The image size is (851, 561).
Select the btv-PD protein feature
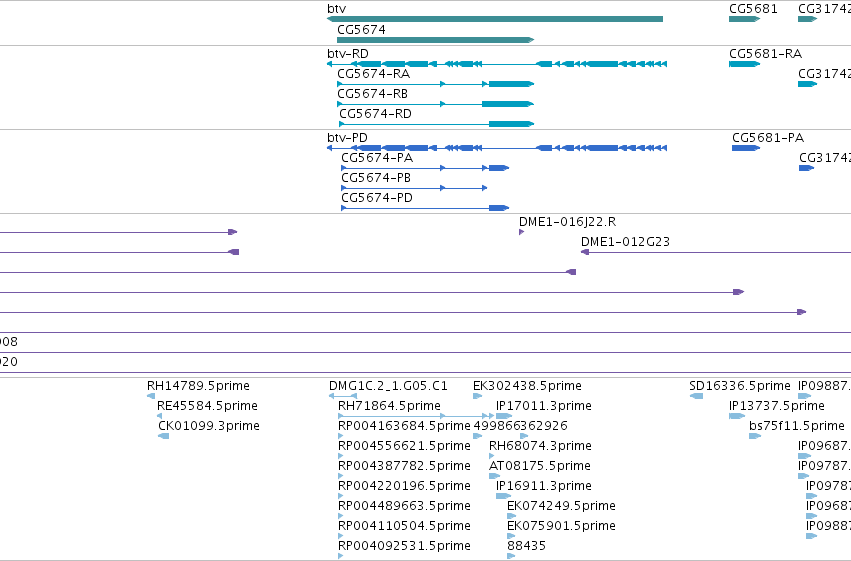pos(497,148)
